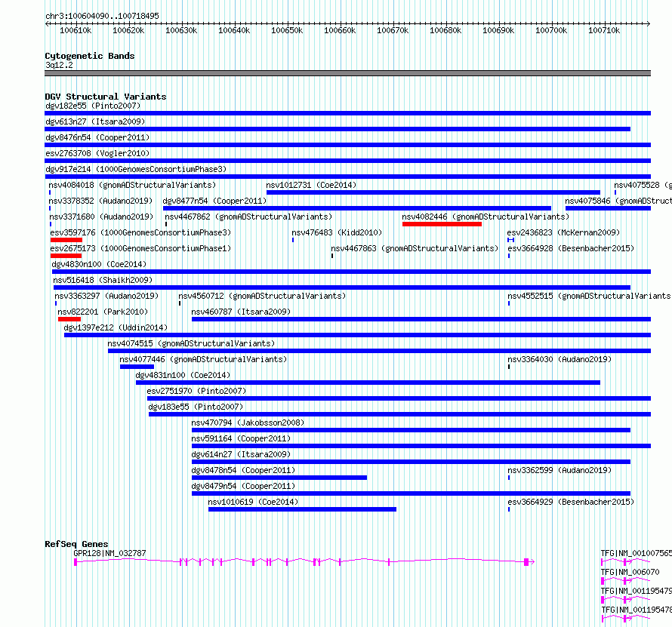Click the dgv8478n54 (Cooper2011) blue bar
This screenshot has height=627, width=672.
tap(279, 478)
